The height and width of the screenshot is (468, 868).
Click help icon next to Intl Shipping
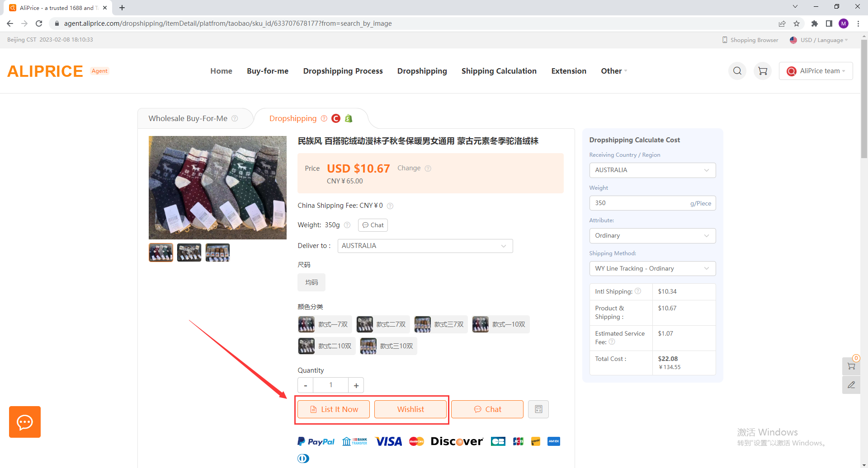tap(638, 291)
